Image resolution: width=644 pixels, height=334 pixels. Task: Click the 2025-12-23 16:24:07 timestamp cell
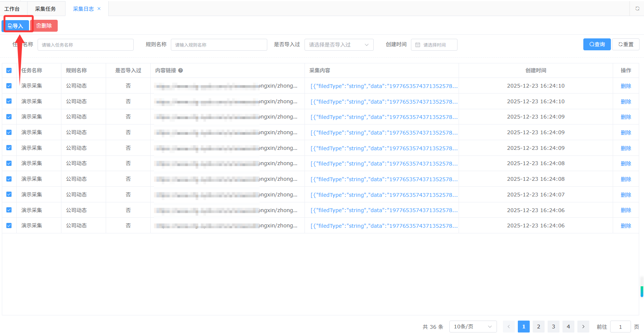coord(536,195)
